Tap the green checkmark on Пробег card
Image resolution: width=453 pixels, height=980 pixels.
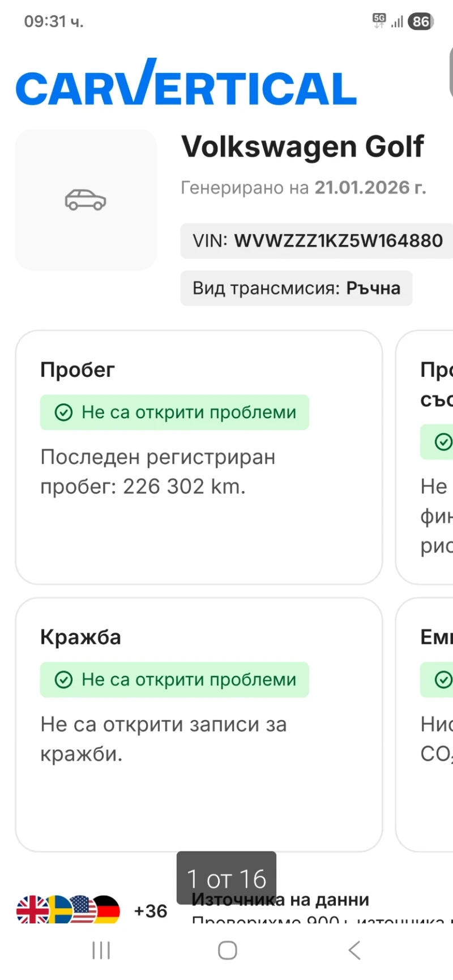(x=64, y=412)
